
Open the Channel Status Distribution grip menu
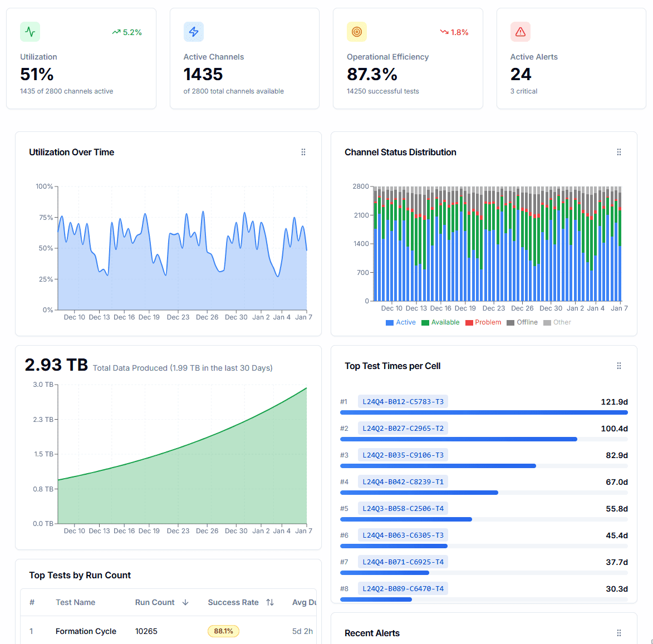click(619, 153)
